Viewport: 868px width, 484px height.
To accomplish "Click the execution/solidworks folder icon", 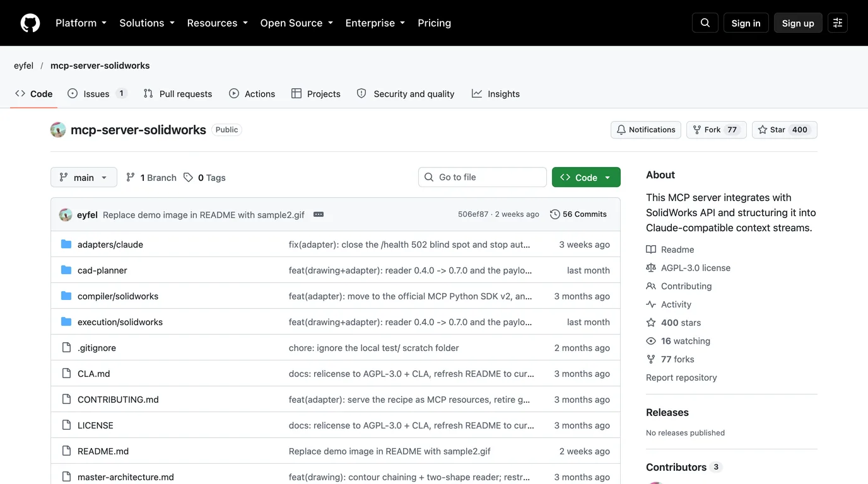I will [66, 322].
